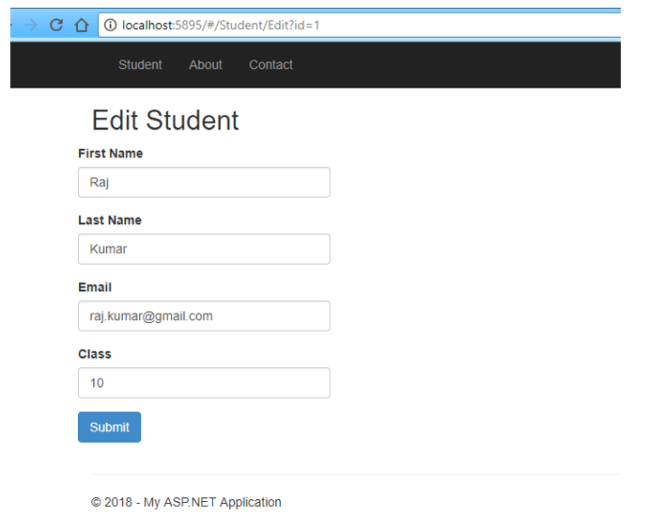Submit the Edit Student form
Screen dimensions: 650x516
(109, 427)
